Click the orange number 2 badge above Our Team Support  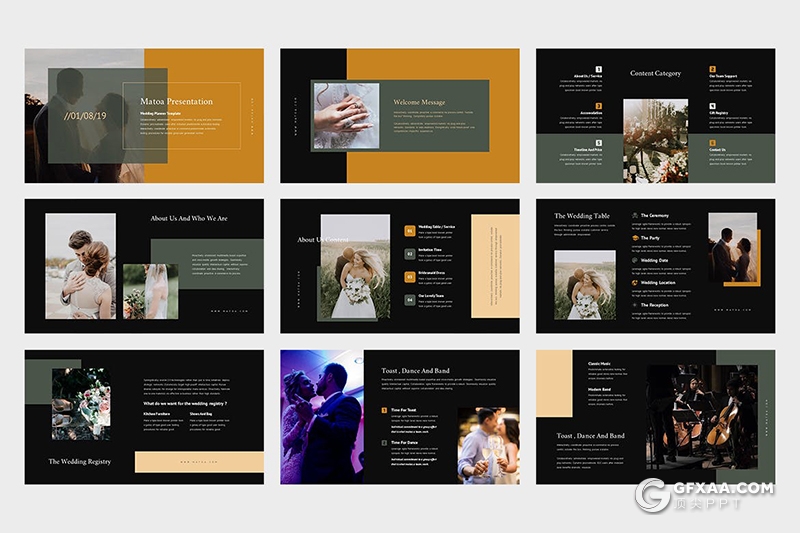pyautogui.click(x=713, y=69)
